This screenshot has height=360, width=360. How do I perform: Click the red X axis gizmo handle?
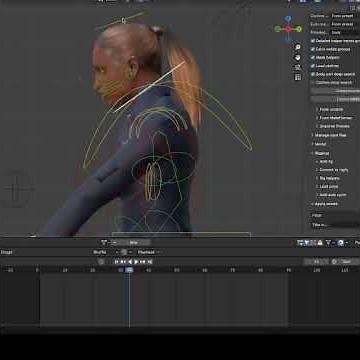(x=288, y=29)
